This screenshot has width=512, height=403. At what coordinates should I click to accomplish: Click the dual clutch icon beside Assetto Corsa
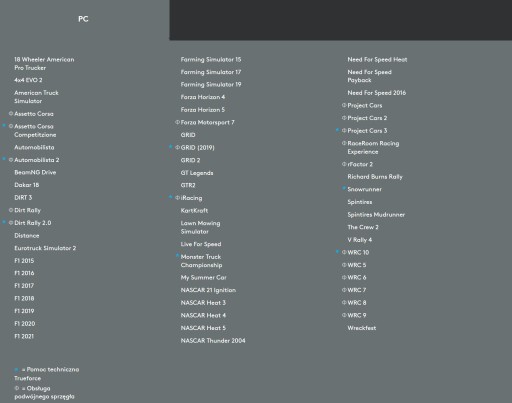(11, 114)
